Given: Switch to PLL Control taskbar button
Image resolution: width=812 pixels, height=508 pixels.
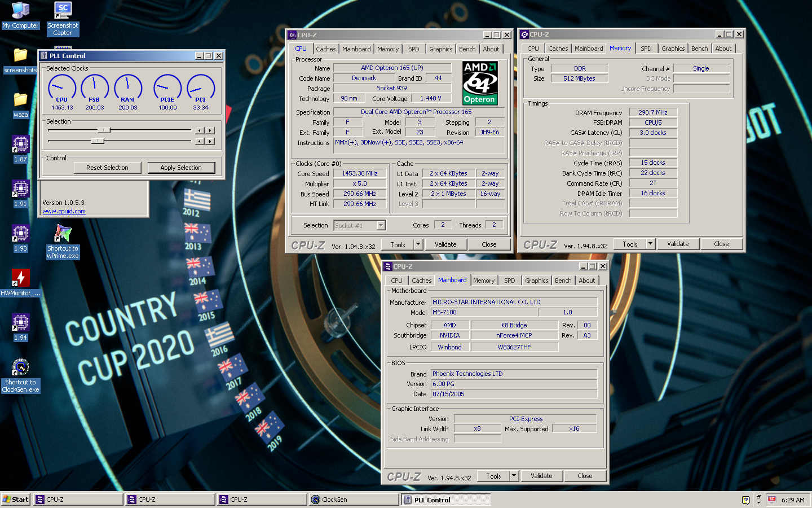Looking at the screenshot, I should click(x=445, y=500).
